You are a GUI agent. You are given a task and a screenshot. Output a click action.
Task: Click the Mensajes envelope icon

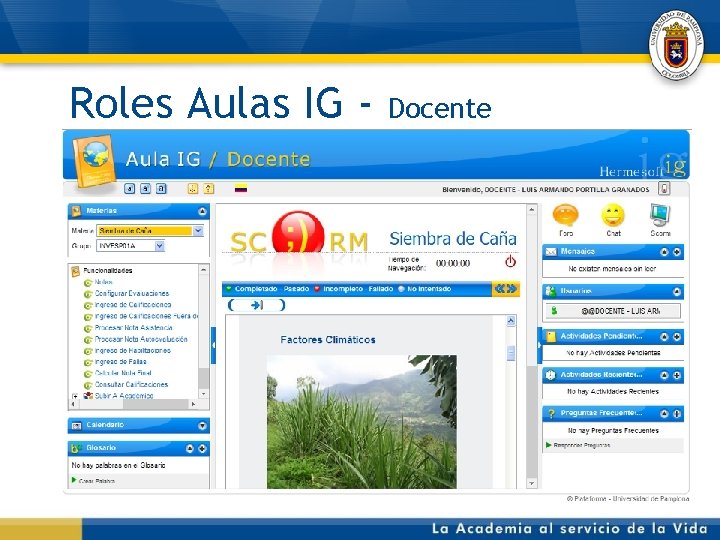(x=551, y=252)
